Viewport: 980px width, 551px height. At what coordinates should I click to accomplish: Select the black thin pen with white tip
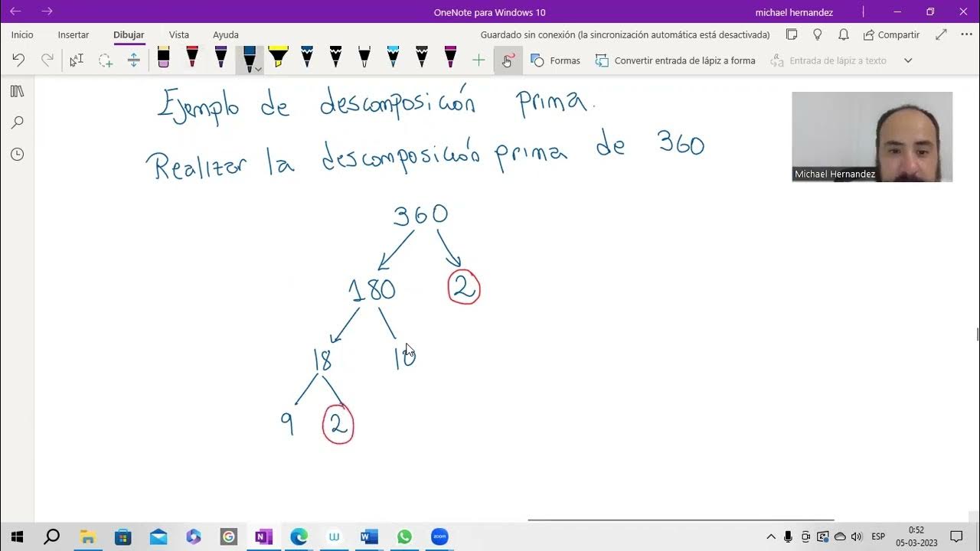[364, 57]
